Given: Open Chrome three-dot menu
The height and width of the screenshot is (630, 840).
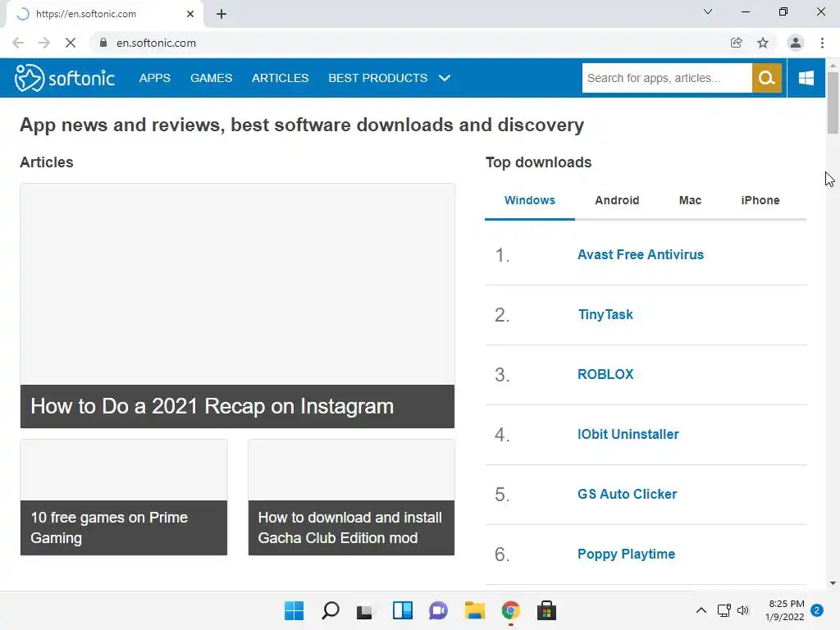Looking at the screenshot, I should [822, 43].
